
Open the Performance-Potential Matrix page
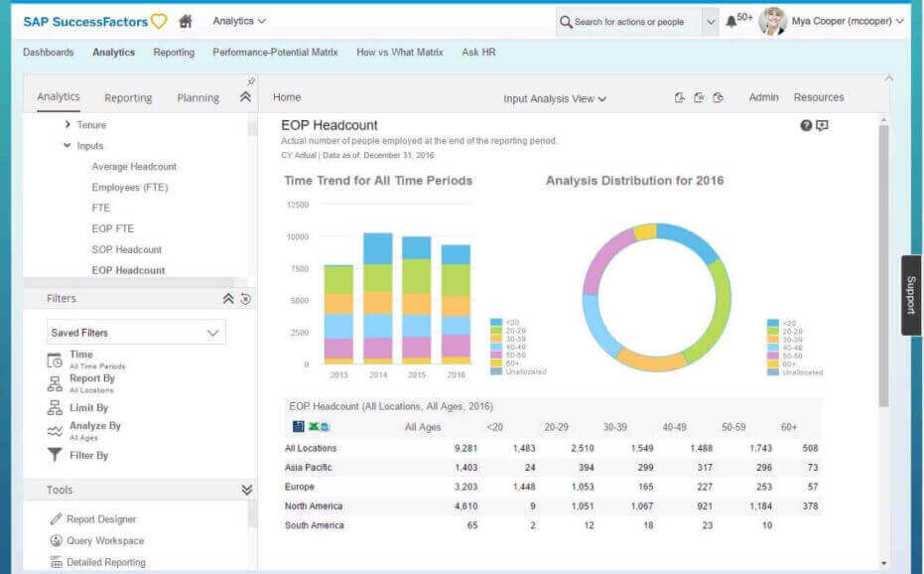[x=275, y=53]
